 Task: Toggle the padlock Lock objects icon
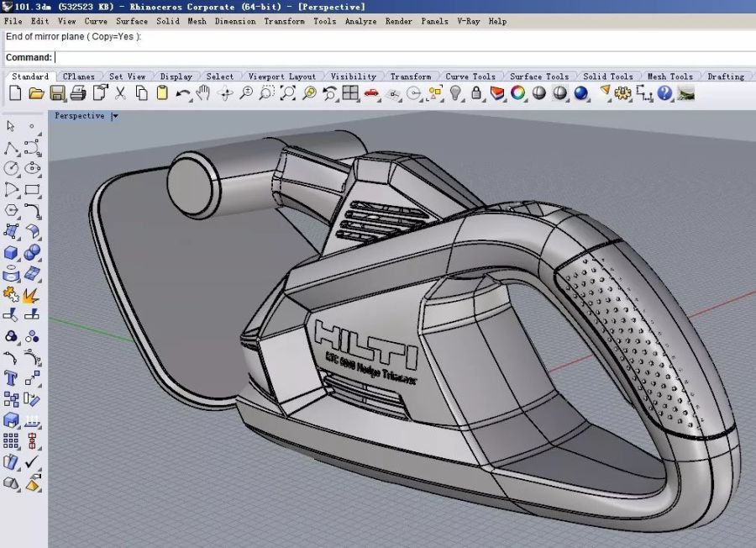point(477,93)
